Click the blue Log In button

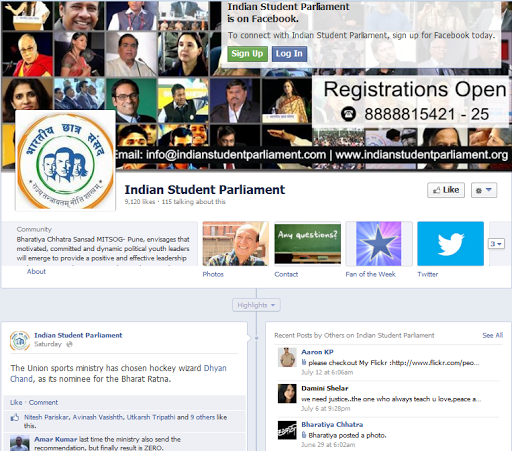pyautogui.click(x=289, y=54)
